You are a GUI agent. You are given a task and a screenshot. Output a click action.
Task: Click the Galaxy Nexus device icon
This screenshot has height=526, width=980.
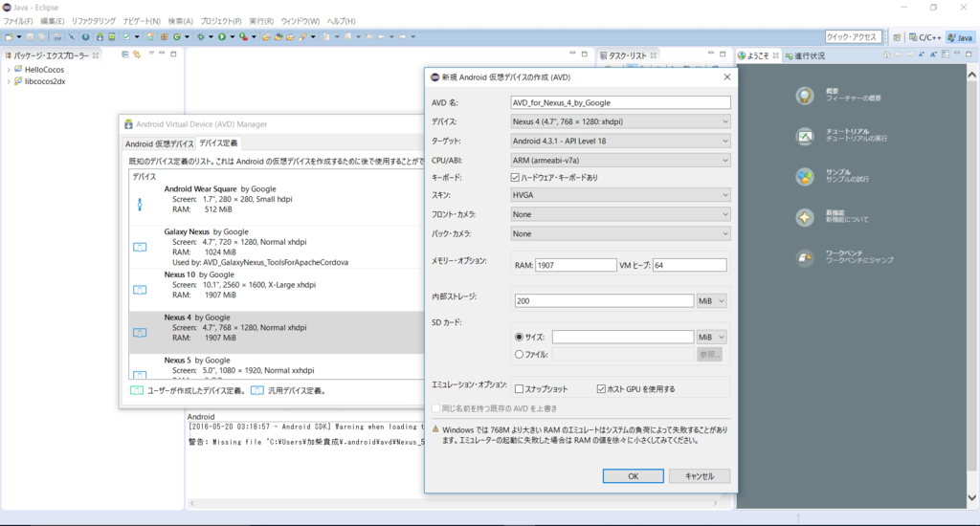[x=140, y=247]
